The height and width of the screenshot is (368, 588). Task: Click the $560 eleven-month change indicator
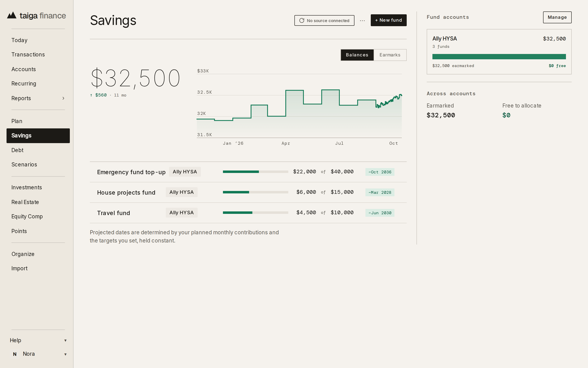point(98,95)
